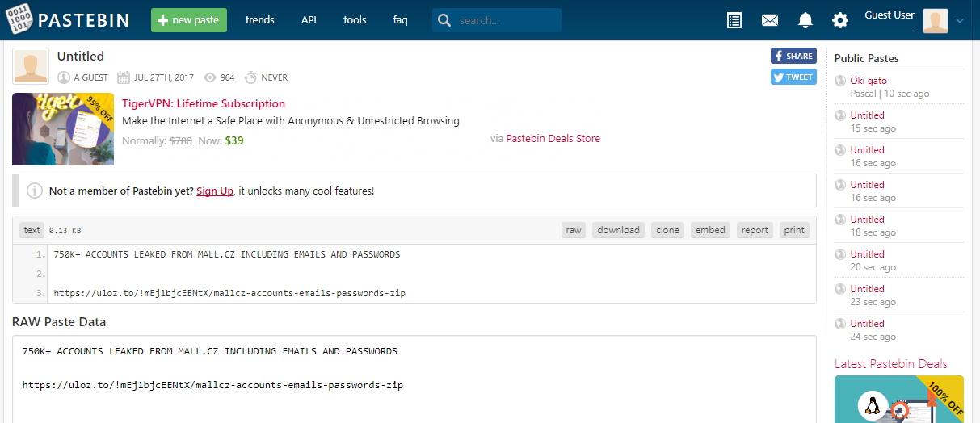Screen dimensions: 980x423
Task: Open the Untitled paste from 18 sec ago
Action: [867, 220]
